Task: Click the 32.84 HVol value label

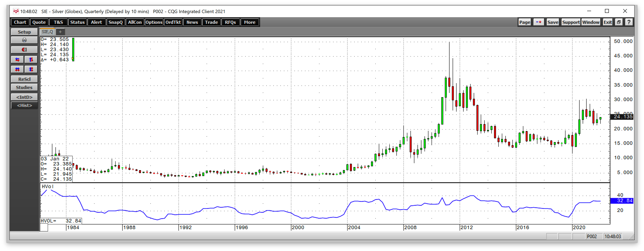Action: click(622, 200)
